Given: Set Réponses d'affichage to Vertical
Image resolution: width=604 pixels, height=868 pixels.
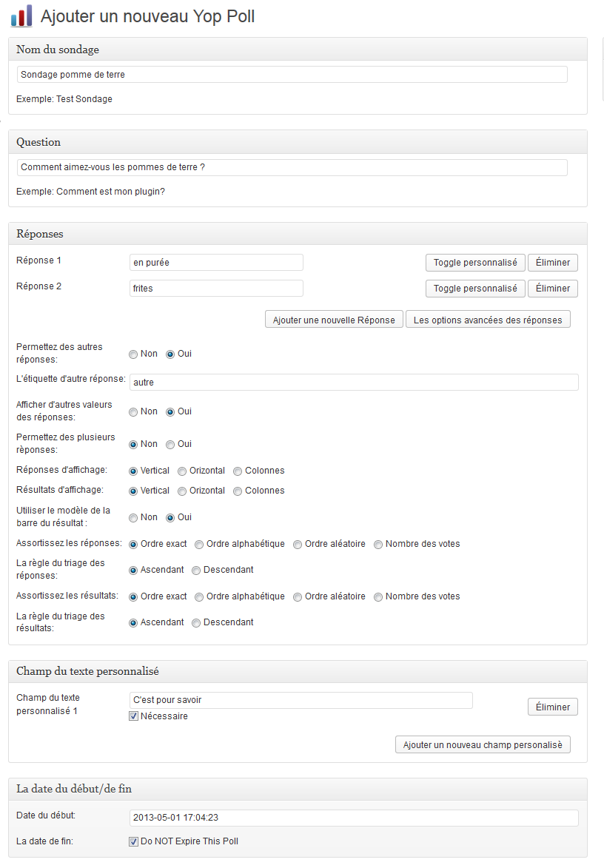Looking at the screenshot, I should [x=133, y=471].
